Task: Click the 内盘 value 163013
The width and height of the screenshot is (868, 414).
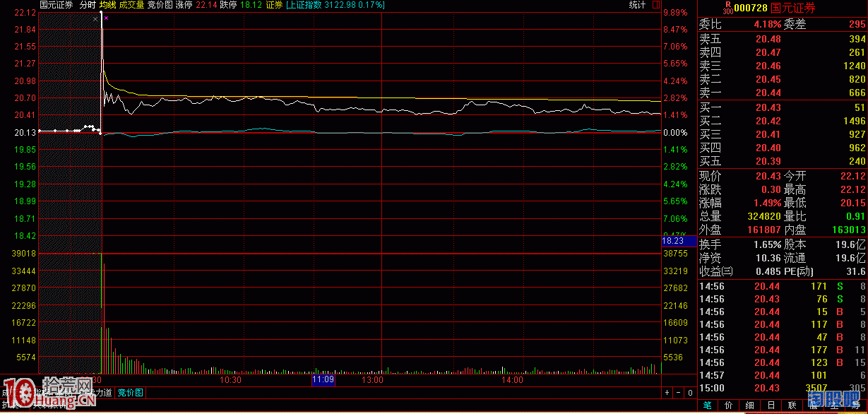Action: click(x=848, y=230)
